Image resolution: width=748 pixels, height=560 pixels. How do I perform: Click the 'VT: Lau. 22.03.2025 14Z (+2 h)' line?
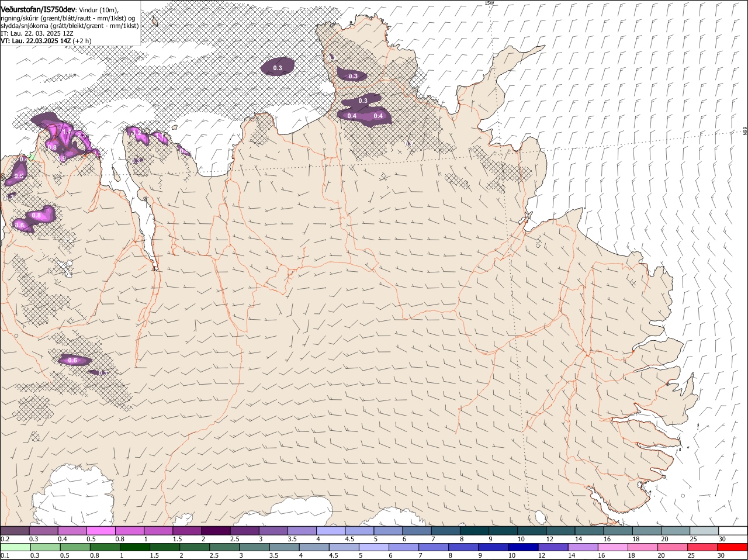46,41
